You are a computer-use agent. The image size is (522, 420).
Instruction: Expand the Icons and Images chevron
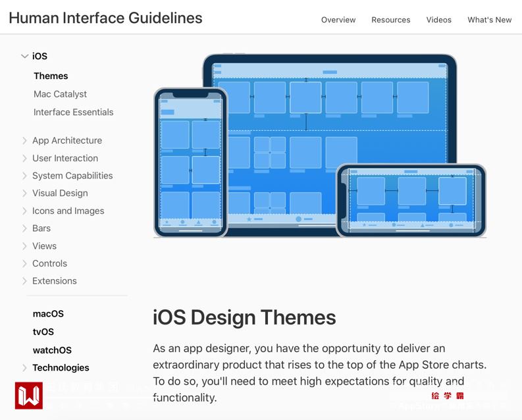pos(24,211)
